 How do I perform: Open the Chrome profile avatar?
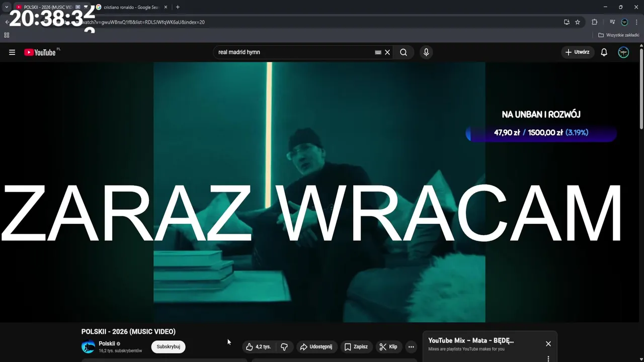click(624, 22)
